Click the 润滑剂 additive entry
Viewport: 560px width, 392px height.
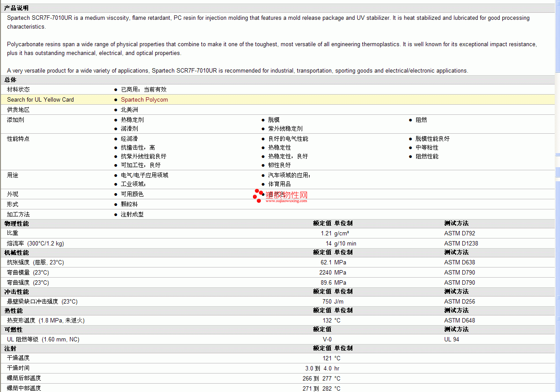129,128
